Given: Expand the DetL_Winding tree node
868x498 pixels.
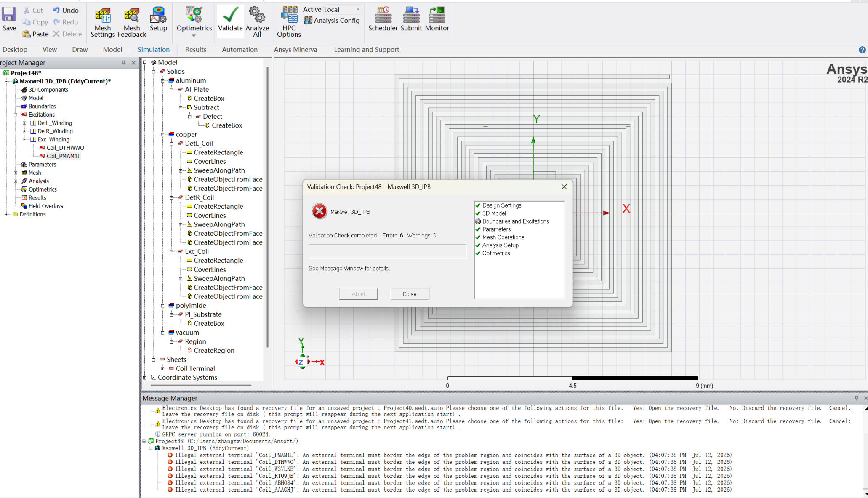Looking at the screenshot, I should click(x=24, y=123).
